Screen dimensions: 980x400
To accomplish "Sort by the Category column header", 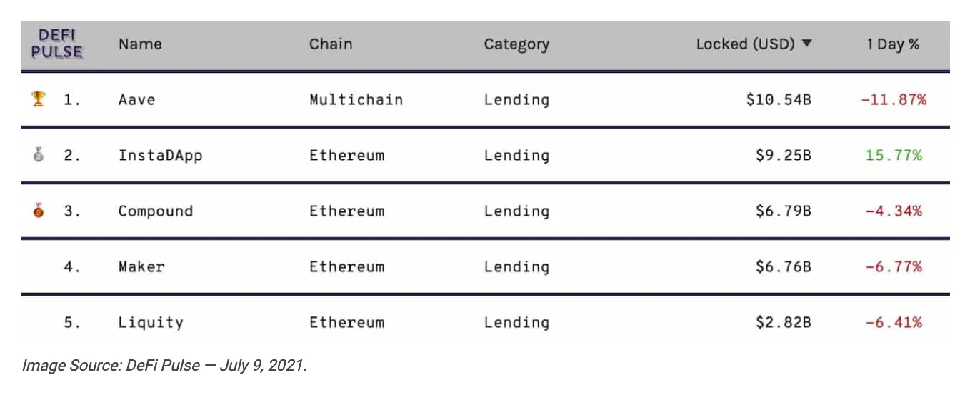I will (x=516, y=44).
